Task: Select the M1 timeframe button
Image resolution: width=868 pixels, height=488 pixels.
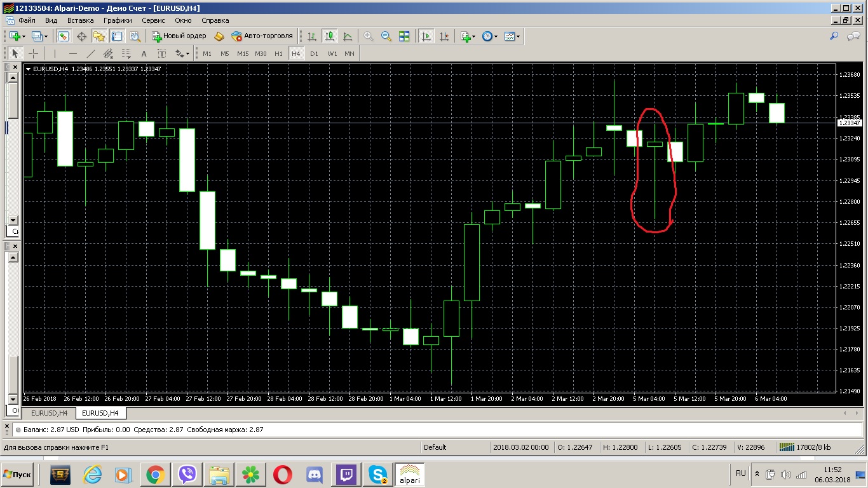Action: (207, 53)
